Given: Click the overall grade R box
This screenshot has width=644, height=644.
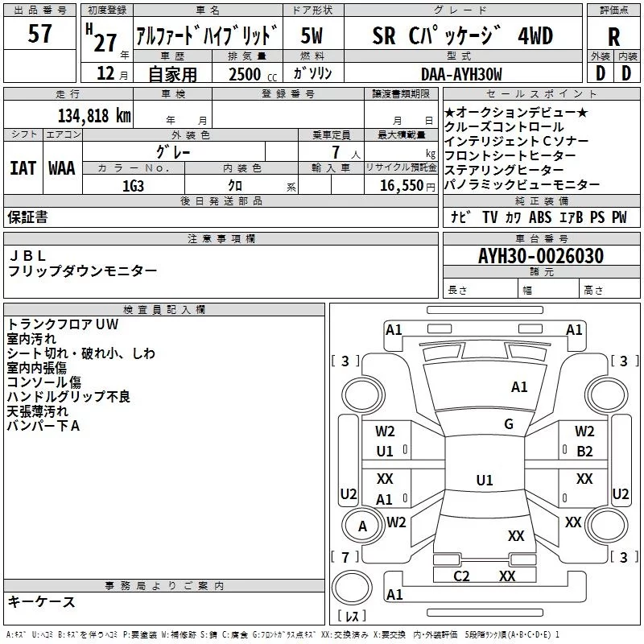Looking at the screenshot, I should 613,36.
